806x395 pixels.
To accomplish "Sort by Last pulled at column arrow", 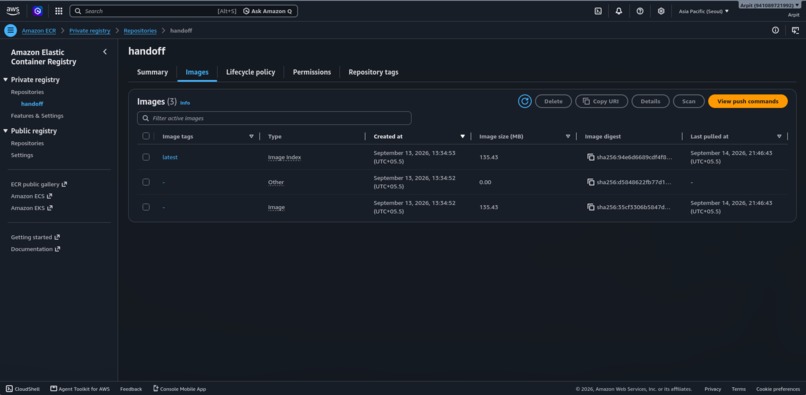I will click(779, 136).
